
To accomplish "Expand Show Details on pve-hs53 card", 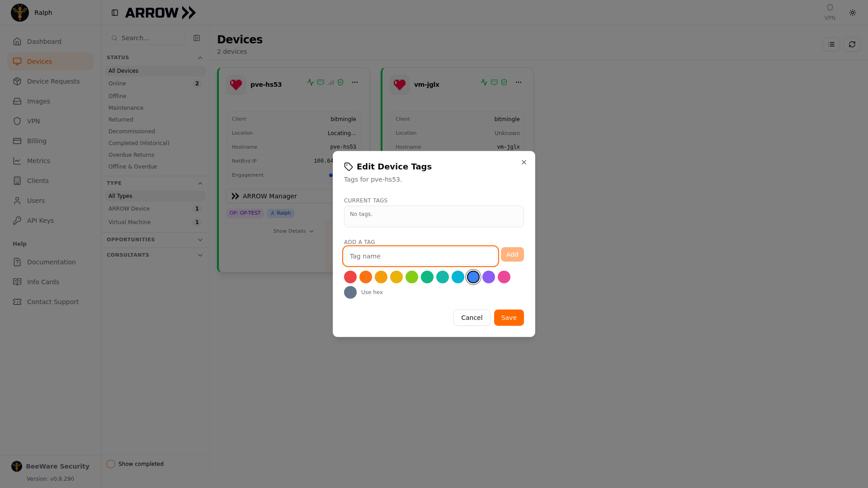I will click(293, 231).
